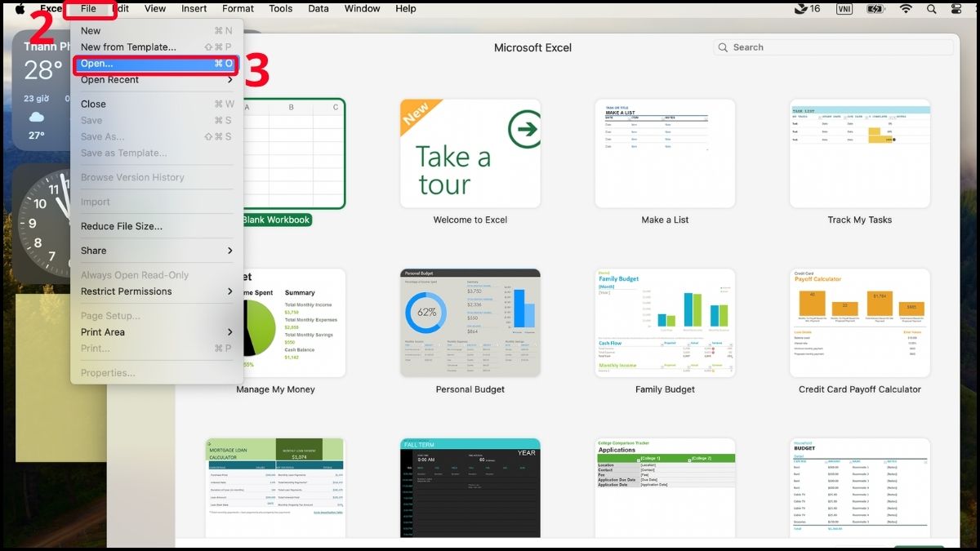
Task: Click the "Welcome to Excel" label
Action: tap(470, 220)
